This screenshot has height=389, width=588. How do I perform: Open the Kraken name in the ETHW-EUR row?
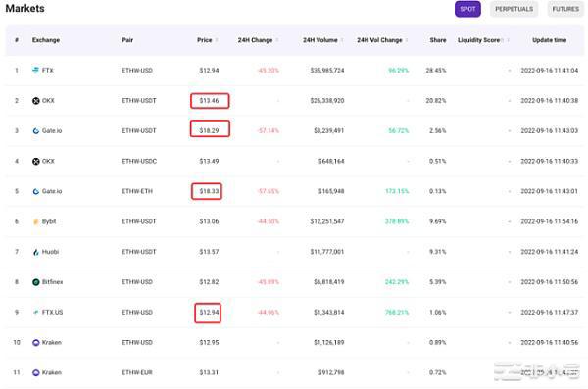click(52, 373)
